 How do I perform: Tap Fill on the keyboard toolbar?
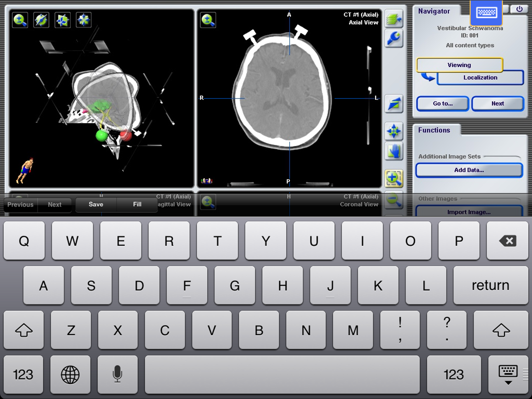coord(137,205)
